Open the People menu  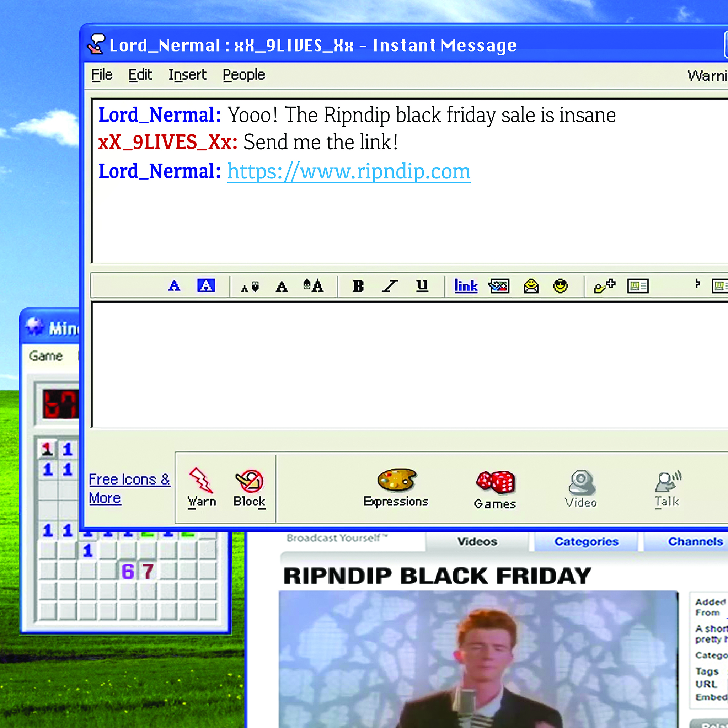tap(244, 75)
